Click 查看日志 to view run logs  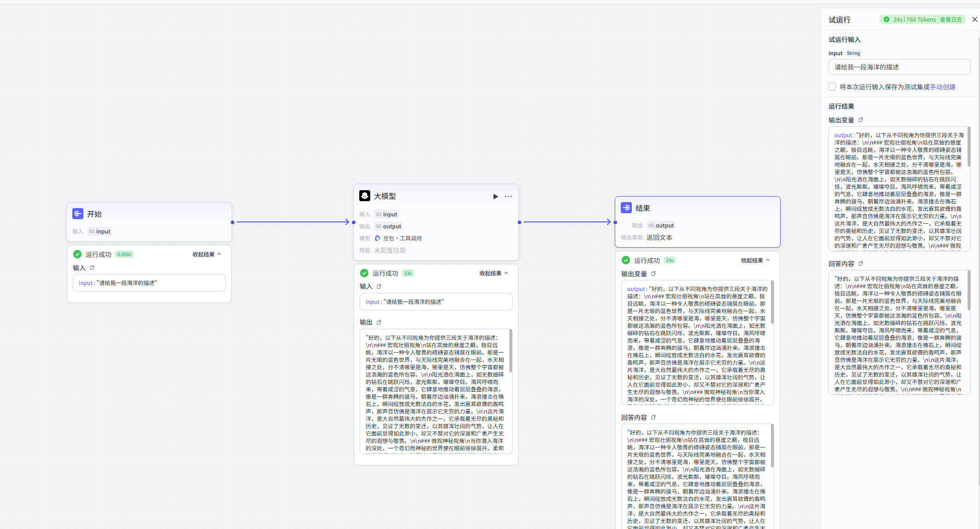coord(951,20)
